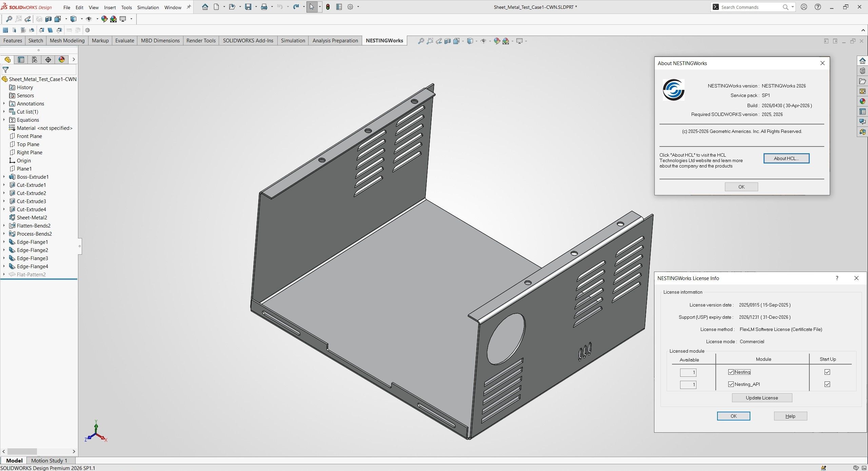Viewport: 868px width, 471px height.
Task: Toggle Start Up checkbox for Nesting row
Action: coord(827,372)
